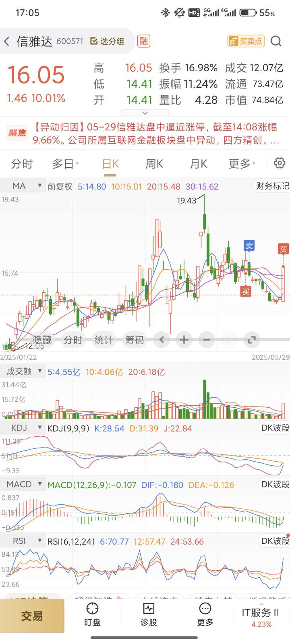Switch to the 月K tab

(x=198, y=164)
